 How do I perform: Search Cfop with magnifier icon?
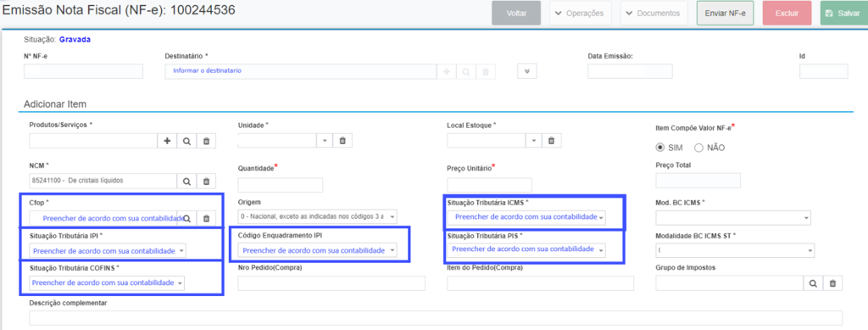coord(186,218)
